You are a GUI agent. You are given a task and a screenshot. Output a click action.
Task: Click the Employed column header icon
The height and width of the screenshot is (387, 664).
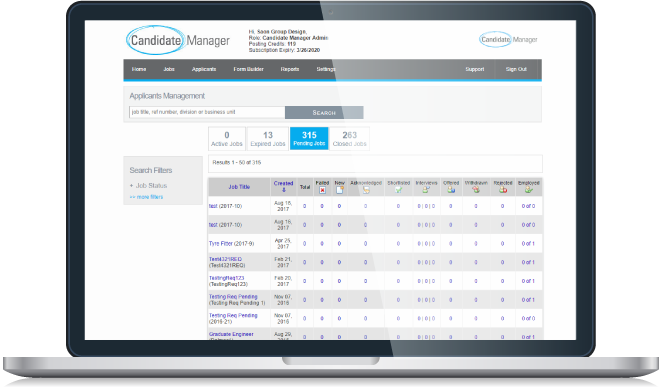pyautogui.click(x=528, y=190)
